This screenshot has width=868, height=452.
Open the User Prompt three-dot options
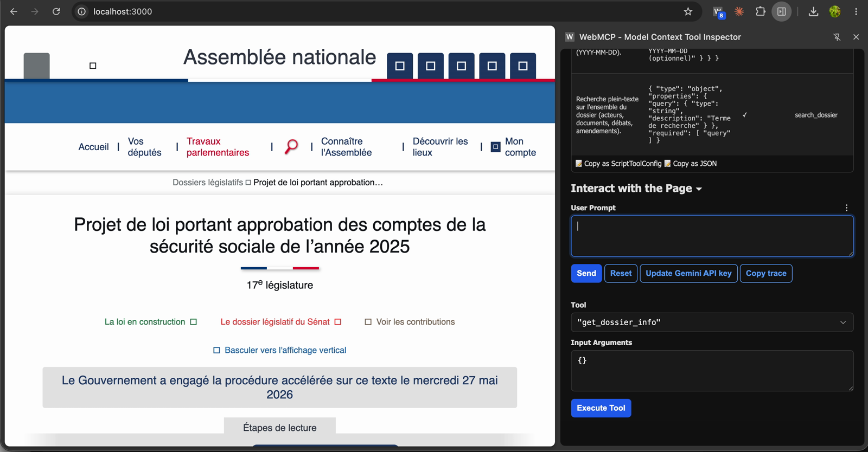coord(846,208)
